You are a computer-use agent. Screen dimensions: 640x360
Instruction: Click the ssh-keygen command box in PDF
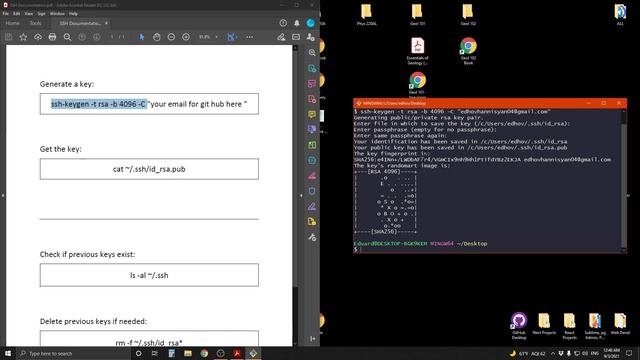(x=149, y=104)
